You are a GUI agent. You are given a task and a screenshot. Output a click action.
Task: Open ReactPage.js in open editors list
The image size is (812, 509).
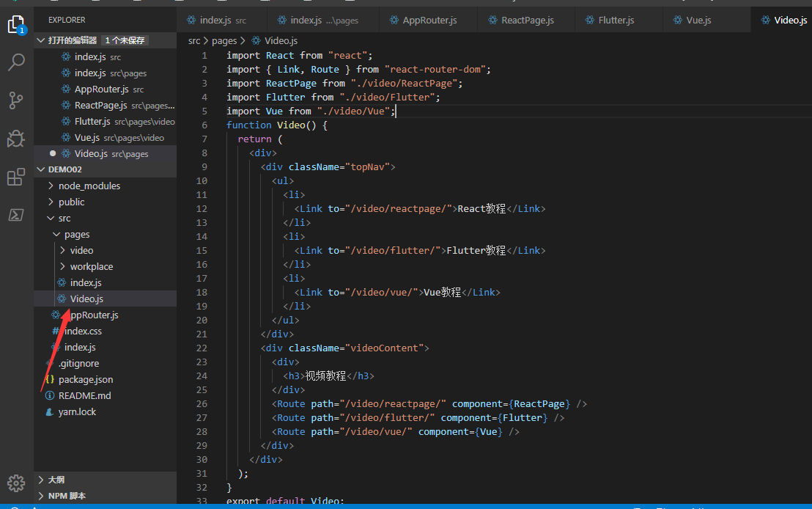click(x=105, y=105)
